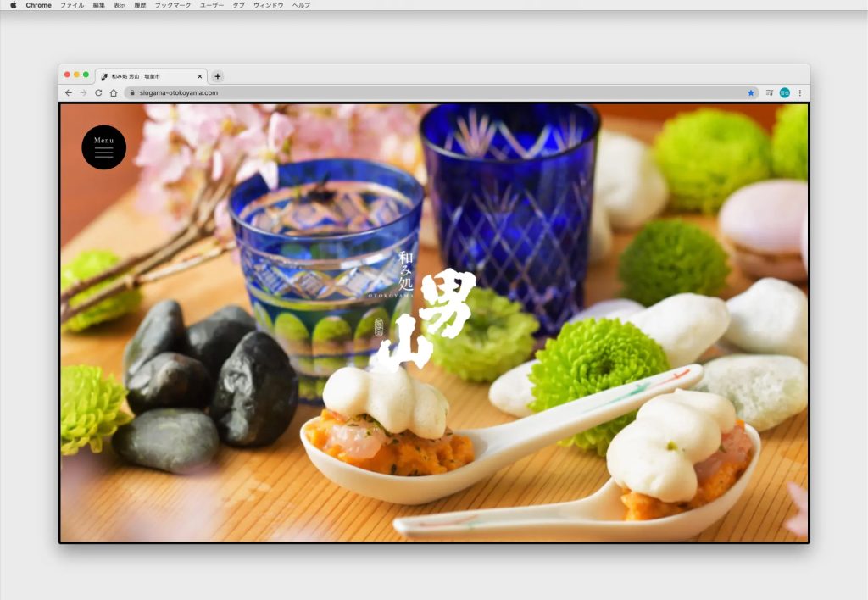This screenshot has width=868, height=600.
Task: Open the ブックマーク menu
Action: (x=173, y=5)
